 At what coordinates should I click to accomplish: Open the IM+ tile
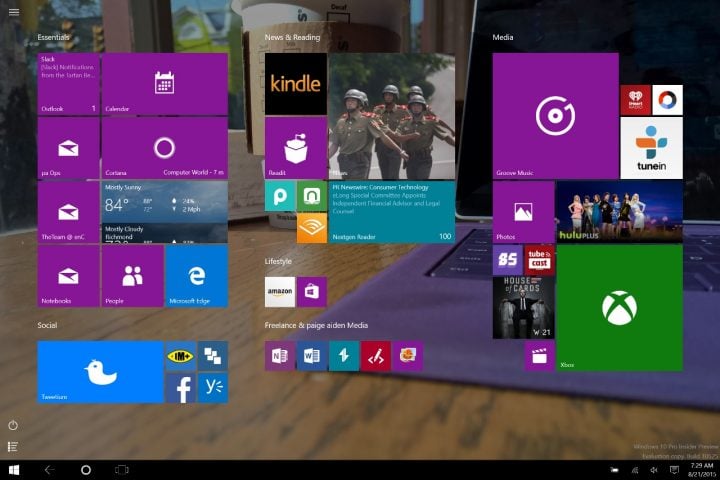(x=180, y=356)
